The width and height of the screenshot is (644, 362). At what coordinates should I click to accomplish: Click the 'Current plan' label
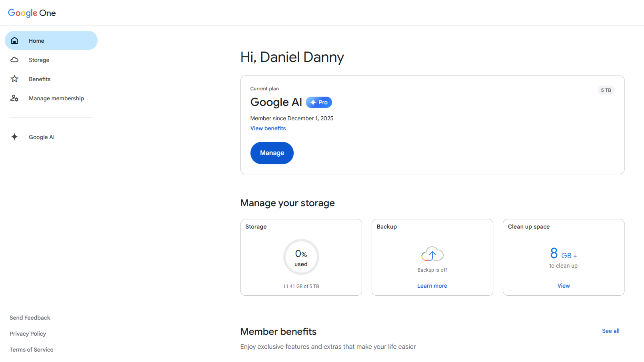[264, 88]
